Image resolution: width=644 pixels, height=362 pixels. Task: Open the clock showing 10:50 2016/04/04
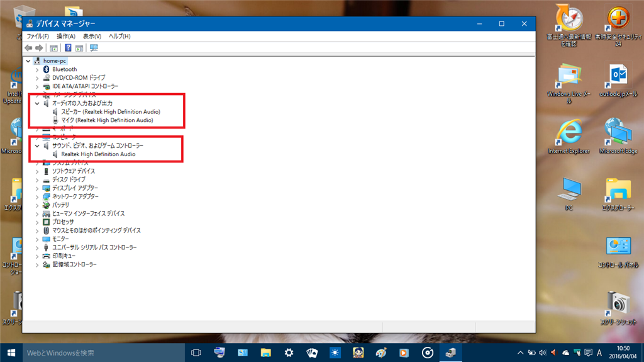tap(623, 353)
